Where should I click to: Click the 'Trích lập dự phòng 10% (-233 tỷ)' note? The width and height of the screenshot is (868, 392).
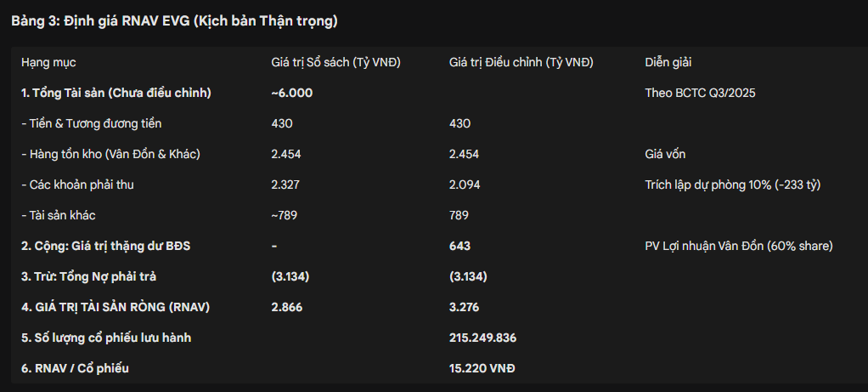click(x=733, y=185)
